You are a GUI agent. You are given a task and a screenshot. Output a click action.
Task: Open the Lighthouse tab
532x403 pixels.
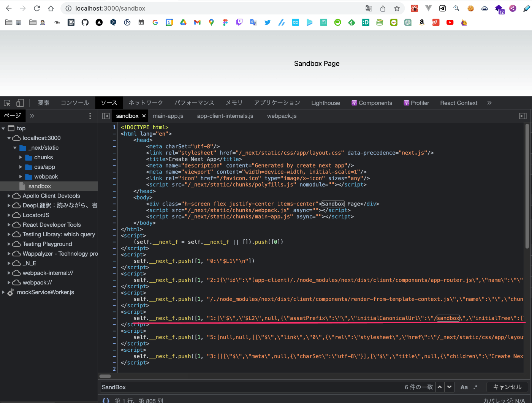coord(326,103)
